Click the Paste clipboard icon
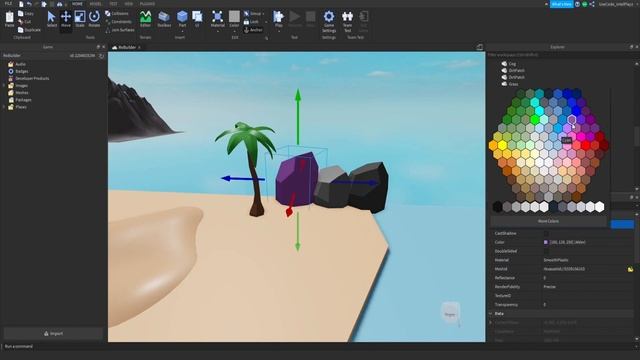 tap(9, 18)
